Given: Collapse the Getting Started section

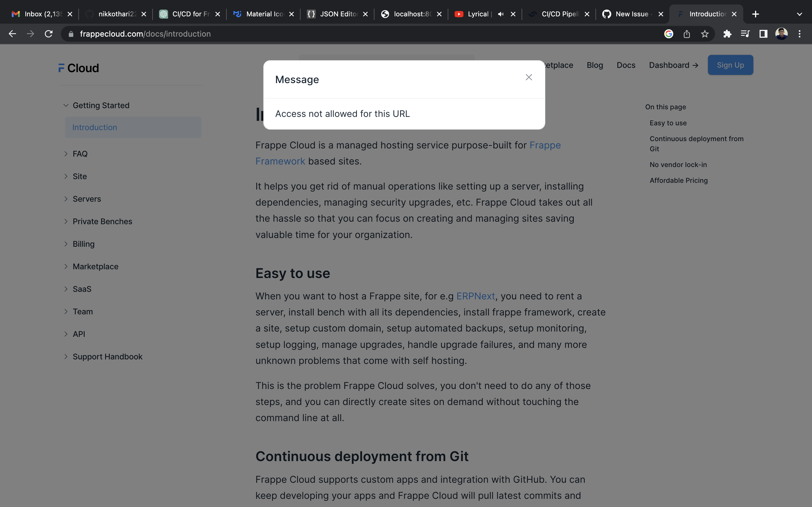Looking at the screenshot, I should tap(101, 105).
